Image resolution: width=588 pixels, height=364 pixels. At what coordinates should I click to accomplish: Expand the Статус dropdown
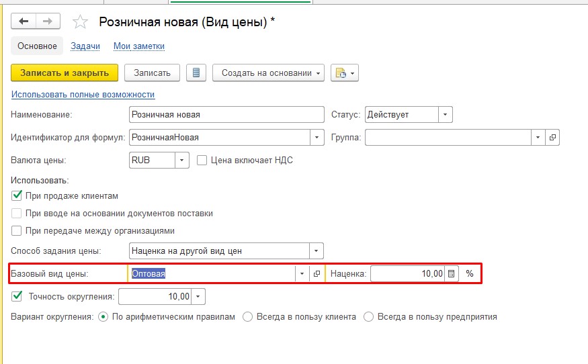tap(445, 115)
